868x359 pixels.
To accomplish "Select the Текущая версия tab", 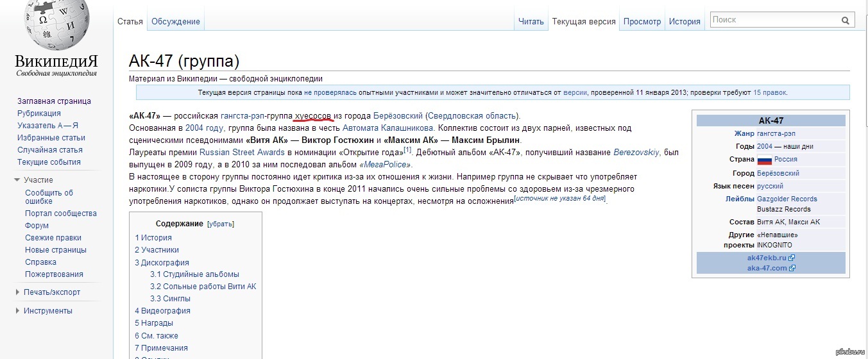I will 584,21.
